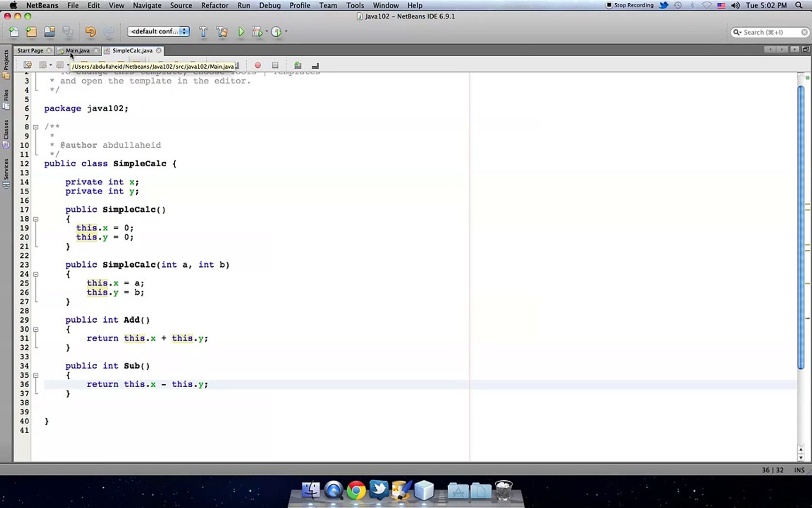The height and width of the screenshot is (508, 812).
Task: Open the default configuration dropdown
Action: point(158,32)
